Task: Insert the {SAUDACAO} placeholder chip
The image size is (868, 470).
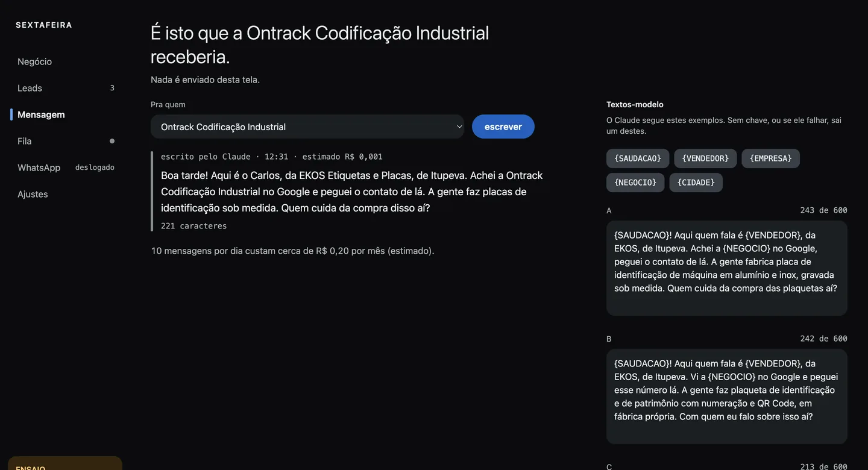Action: click(638, 158)
